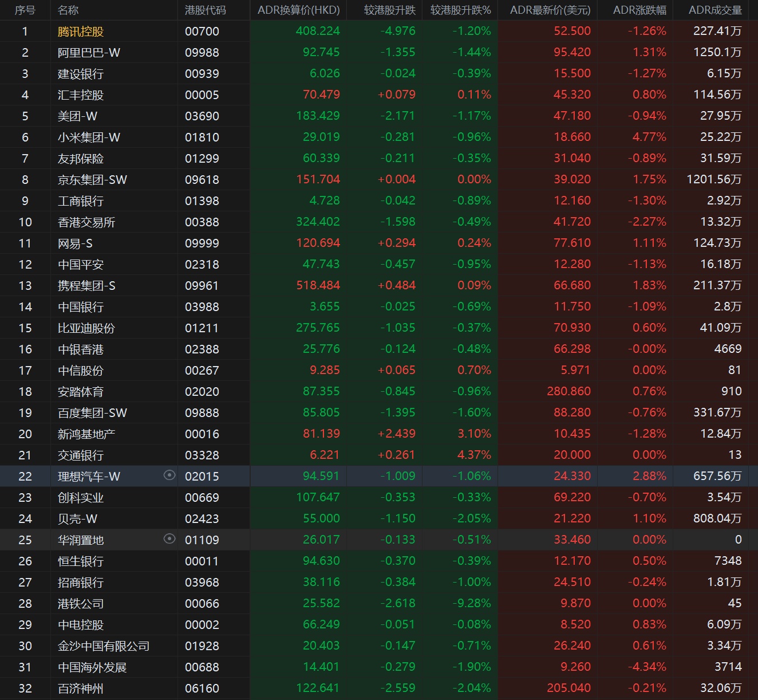758x700 pixels.
Task: Select the 腾讯控股 stock name
Action: click(x=81, y=32)
